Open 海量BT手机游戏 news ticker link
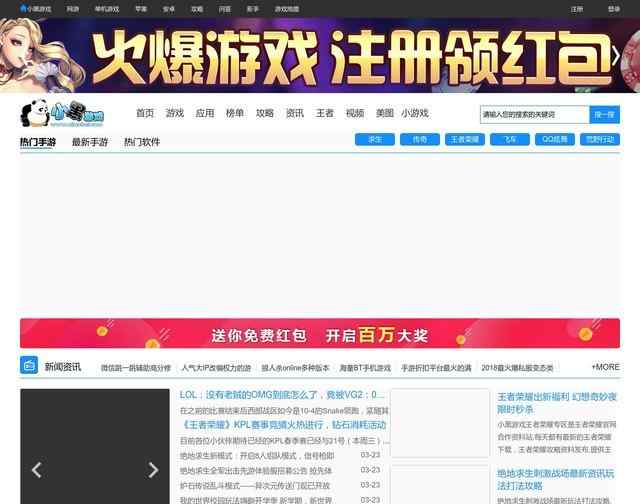This screenshot has width=640, height=504. click(x=365, y=368)
